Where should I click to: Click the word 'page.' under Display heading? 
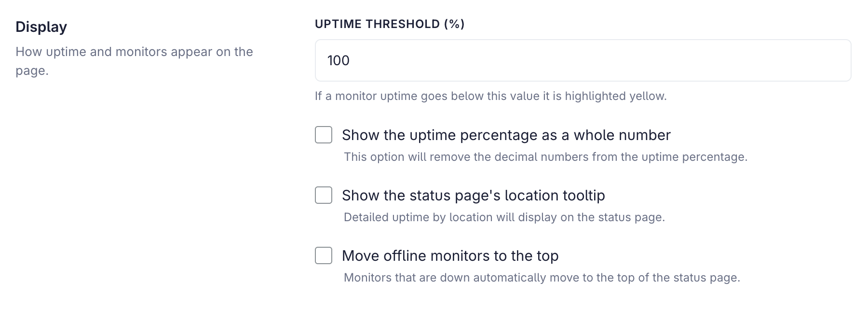(x=32, y=71)
